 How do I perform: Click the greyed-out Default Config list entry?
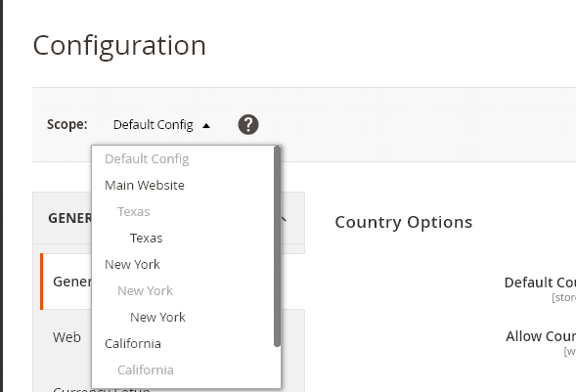point(147,159)
